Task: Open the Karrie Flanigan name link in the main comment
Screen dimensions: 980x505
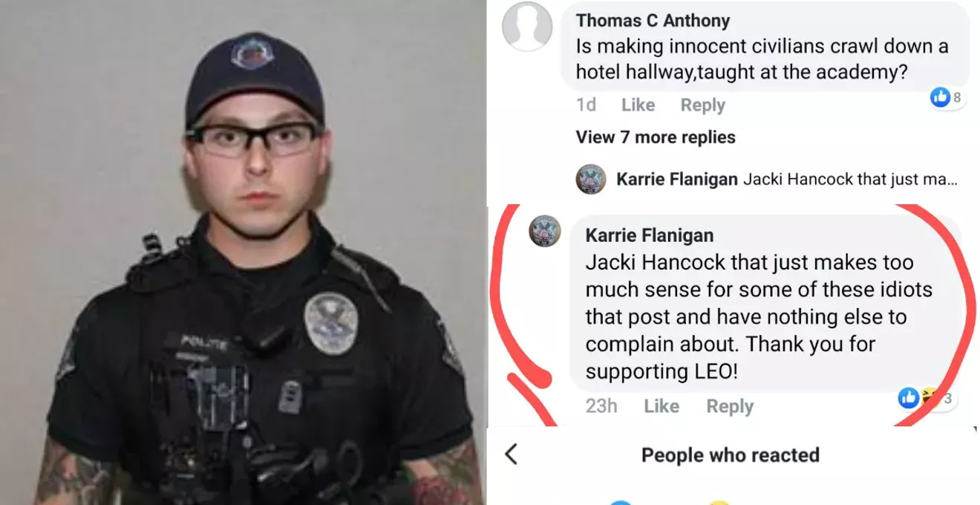Action: 650,235
